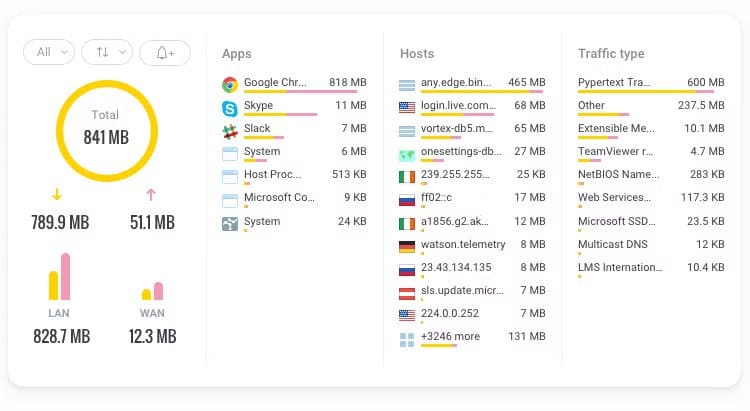Image resolution: width=750 pixels, height=411 pixels.
Task: Select the Host Process app row
Action: 294,176
